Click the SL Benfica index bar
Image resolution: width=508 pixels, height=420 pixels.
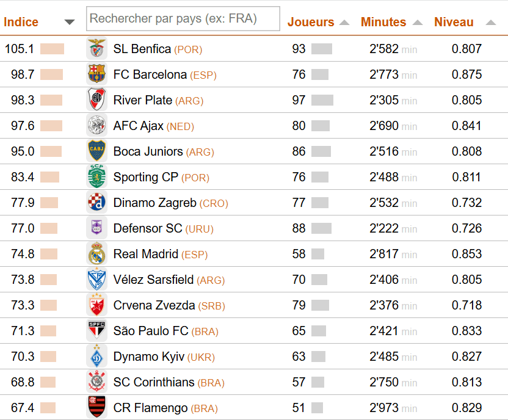coord(52,49)
